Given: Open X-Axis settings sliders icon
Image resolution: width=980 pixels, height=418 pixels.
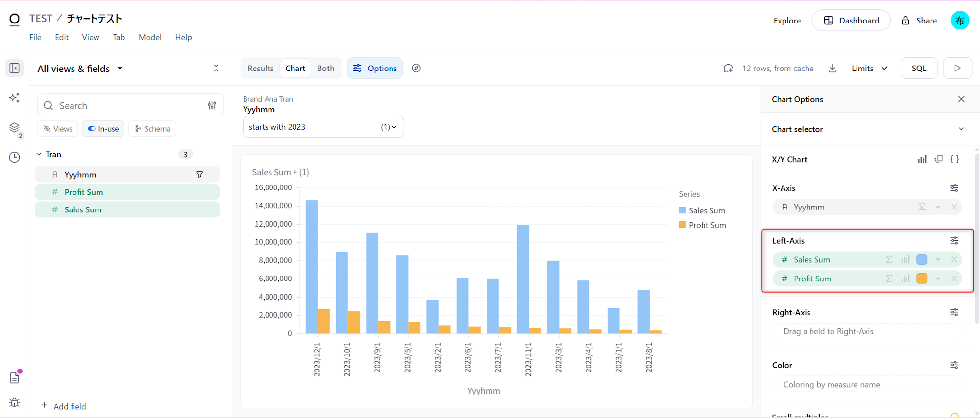Looking at the screenshot, I should (954, 188).
